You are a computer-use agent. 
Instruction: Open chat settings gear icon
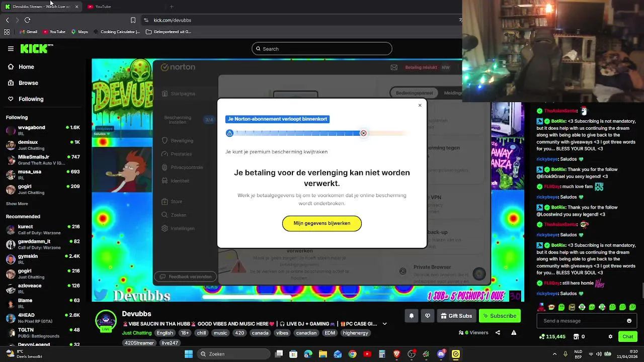610,336
